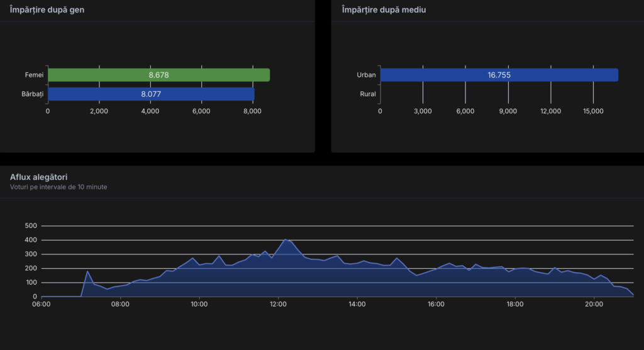644x350 pixels.
Task: Click the Femei axis label
Action: click(34, 75)
